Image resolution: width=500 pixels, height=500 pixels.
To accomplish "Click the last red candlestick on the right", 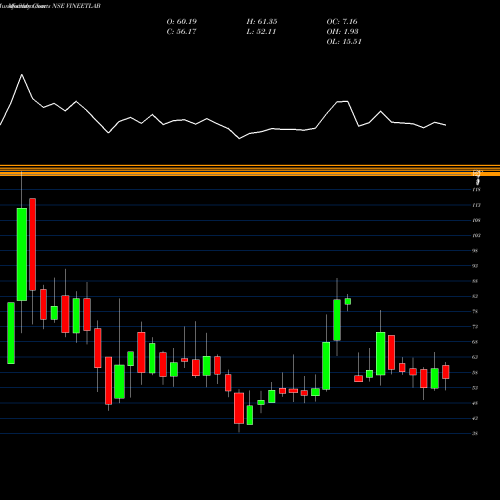I will coord(446,372).
